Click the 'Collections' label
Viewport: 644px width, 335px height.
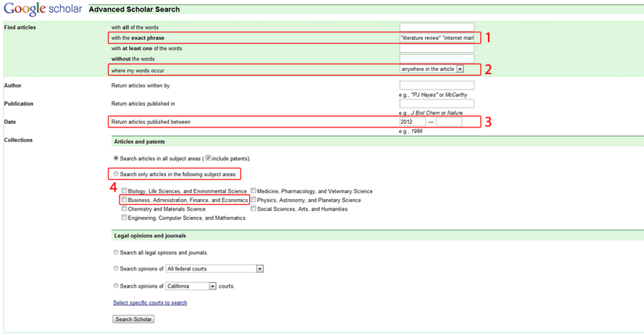click(18, 140)
